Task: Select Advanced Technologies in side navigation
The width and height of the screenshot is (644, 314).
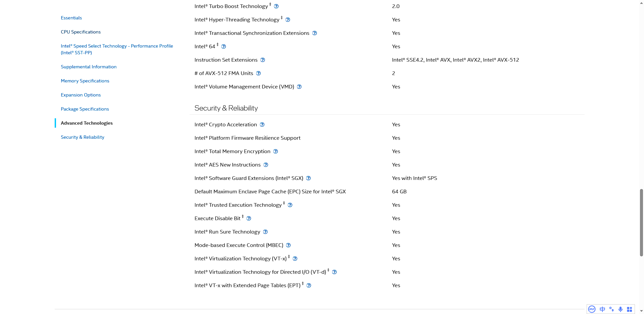Action: point(87,123)
